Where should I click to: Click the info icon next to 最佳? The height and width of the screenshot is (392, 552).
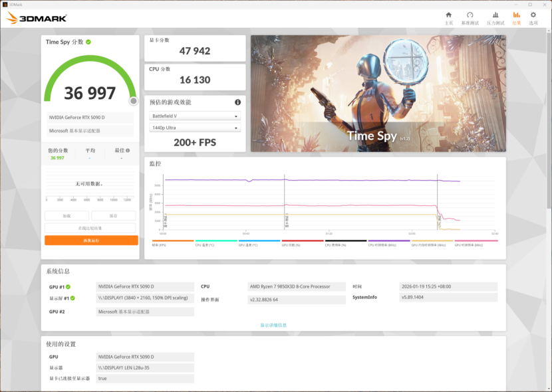pyautogui.click(x=128, y=151)
